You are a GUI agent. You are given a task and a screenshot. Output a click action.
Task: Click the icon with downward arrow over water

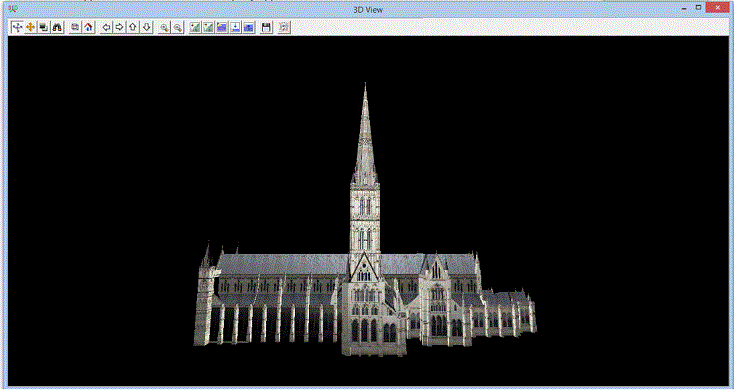pyautogui.click(x=235, y=27)
